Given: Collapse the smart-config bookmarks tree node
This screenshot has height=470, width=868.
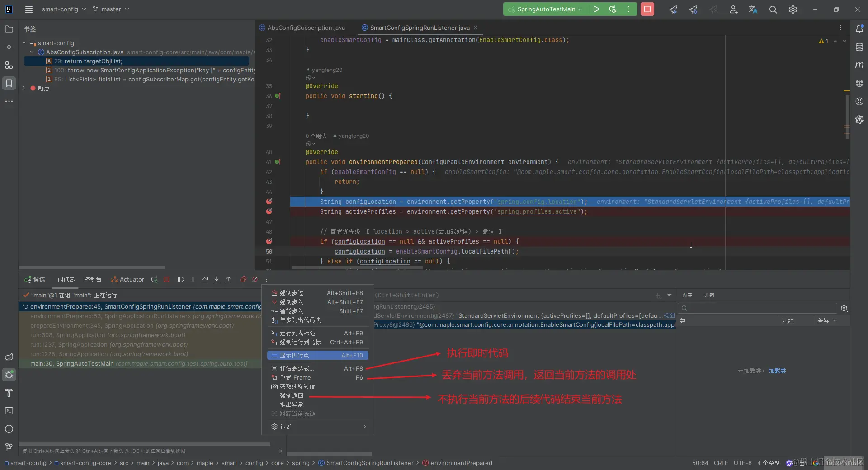Looking at the screenshot, I should [x=24, y=43].
